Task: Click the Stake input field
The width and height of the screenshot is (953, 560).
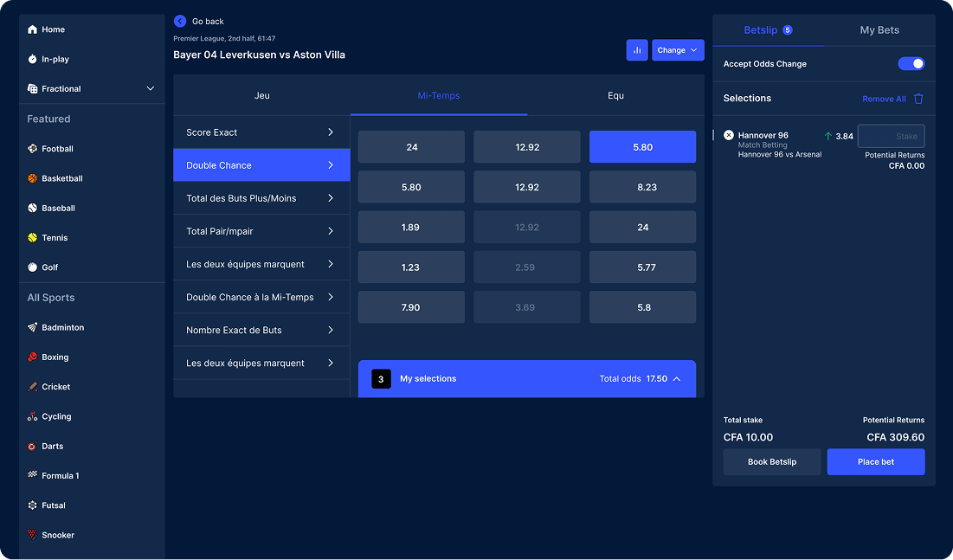Action: 891,136
